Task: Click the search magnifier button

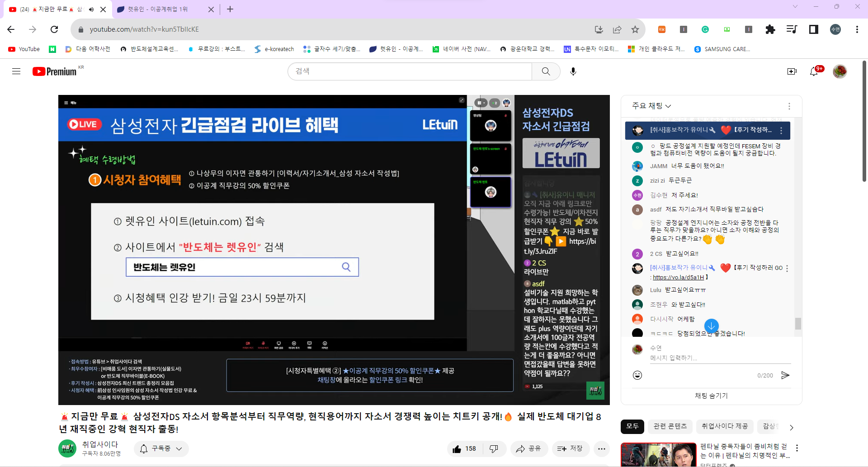Action: (x=546, y=71)
